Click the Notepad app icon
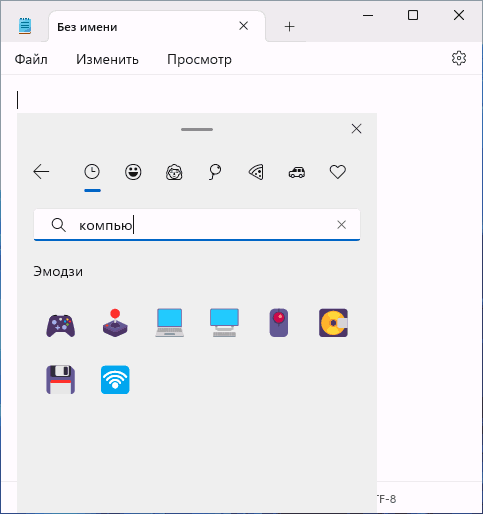 click(25, 26)
